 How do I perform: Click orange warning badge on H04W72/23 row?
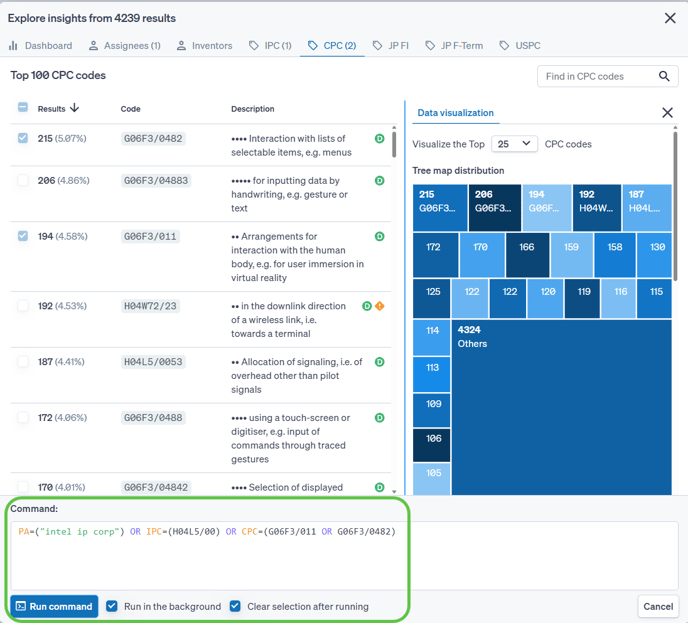(380, 306)
